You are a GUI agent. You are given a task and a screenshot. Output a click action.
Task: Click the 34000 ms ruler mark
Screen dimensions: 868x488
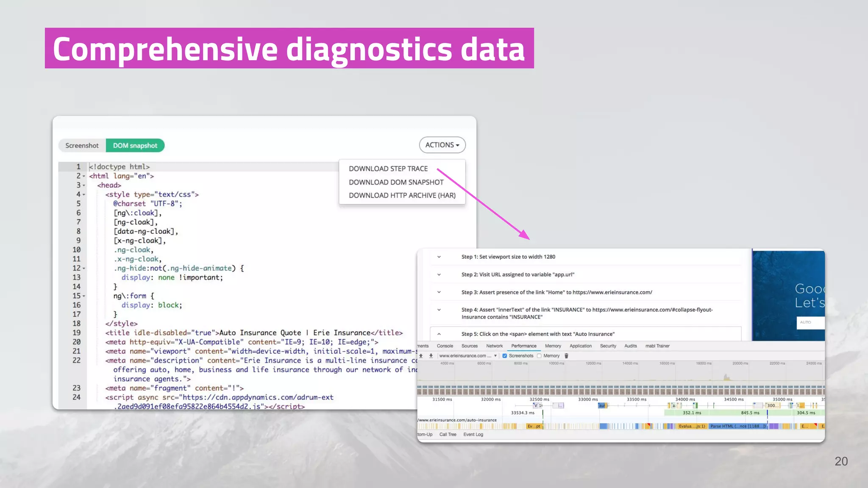tap(685, 399)
